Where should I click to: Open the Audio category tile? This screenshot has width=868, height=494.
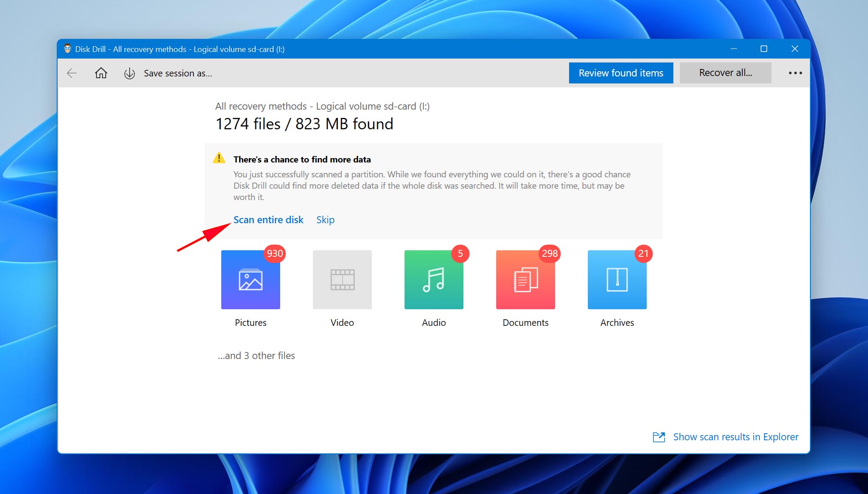tap(434, 280)
